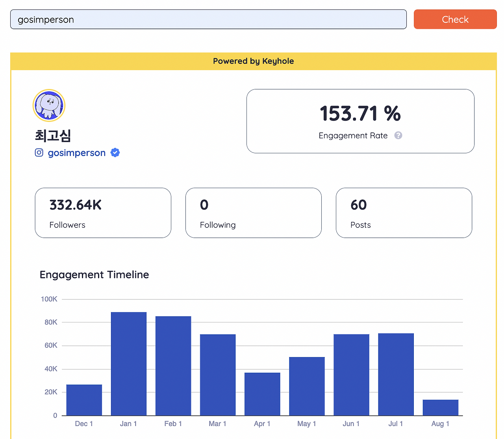Click the 100K axis label
The height and width of the screenshot is (439, 504).
pos(49,299)
